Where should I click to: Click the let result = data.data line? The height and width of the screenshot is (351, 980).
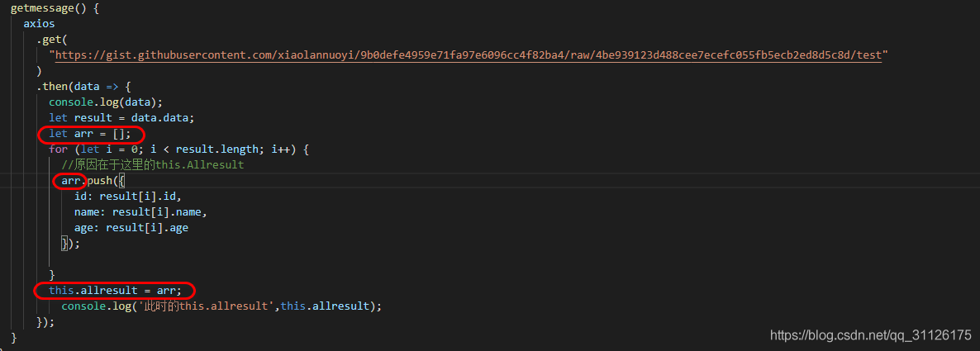121,118
